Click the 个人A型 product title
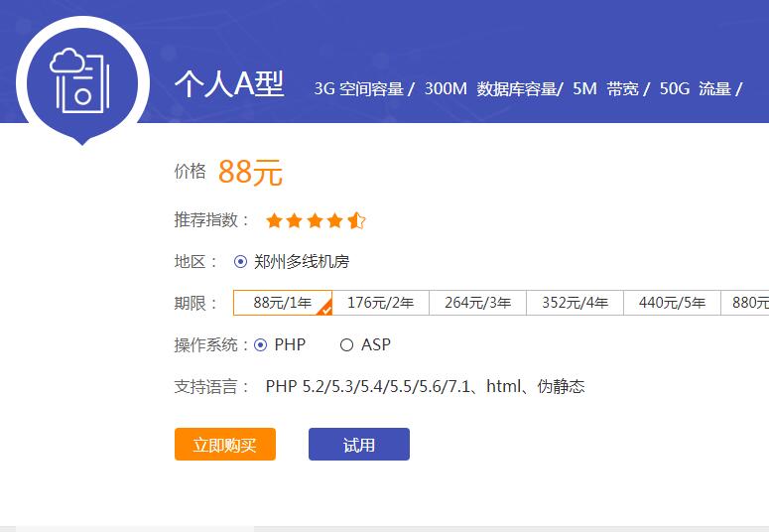Screen dimensions: 769x532 click(229, 85)
